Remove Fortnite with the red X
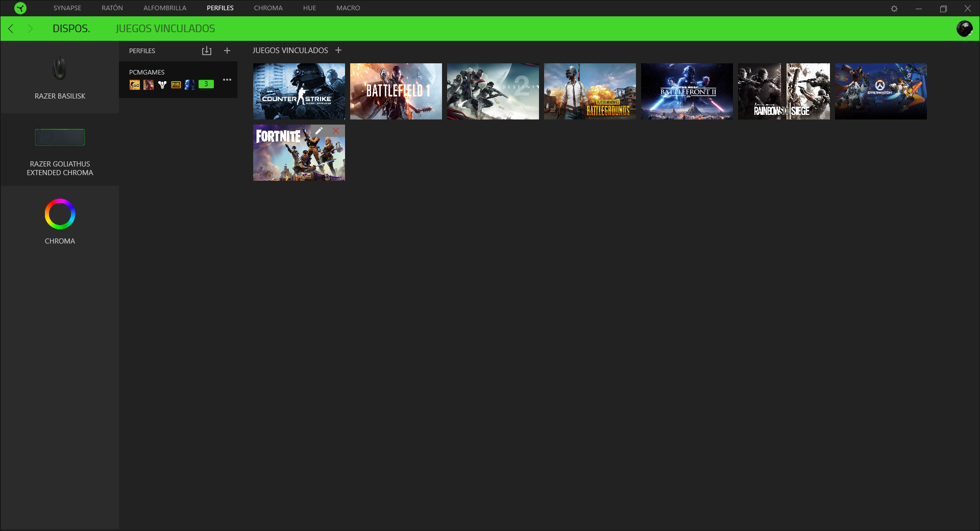Screen dimensions: 980x531 [336, 131]
